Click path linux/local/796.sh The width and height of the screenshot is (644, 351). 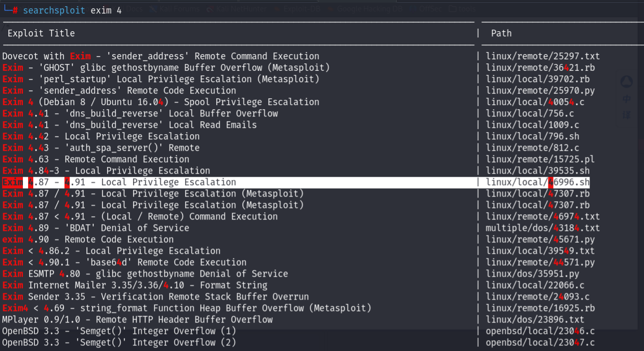pos(532,136)
